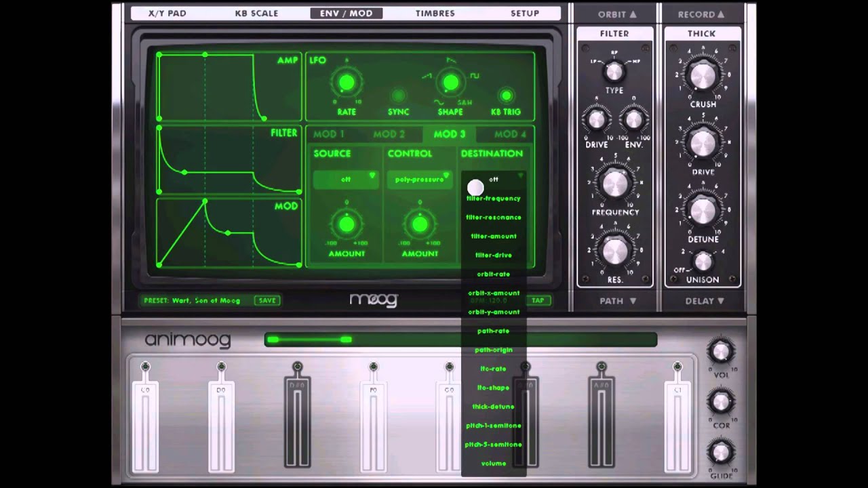The height and width of the screenshot is (488, 868).
Task: Click the COR knob
Action: click(721, 401)
